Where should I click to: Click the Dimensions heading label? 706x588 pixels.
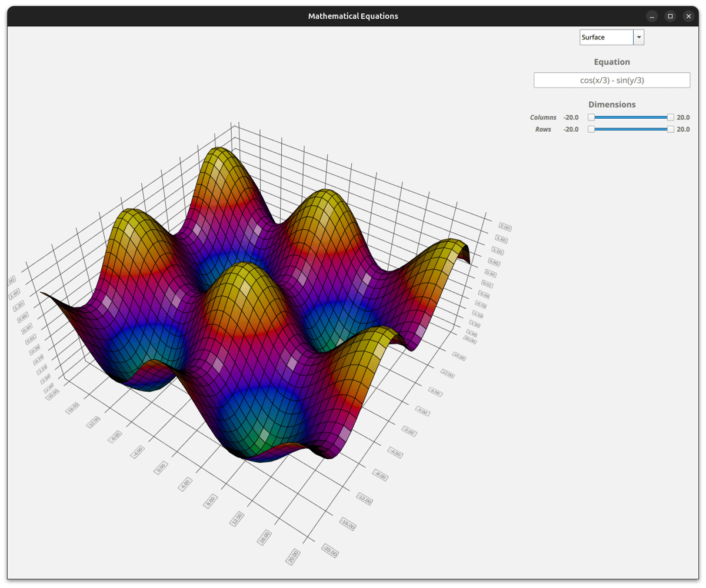tap(612, 105)
